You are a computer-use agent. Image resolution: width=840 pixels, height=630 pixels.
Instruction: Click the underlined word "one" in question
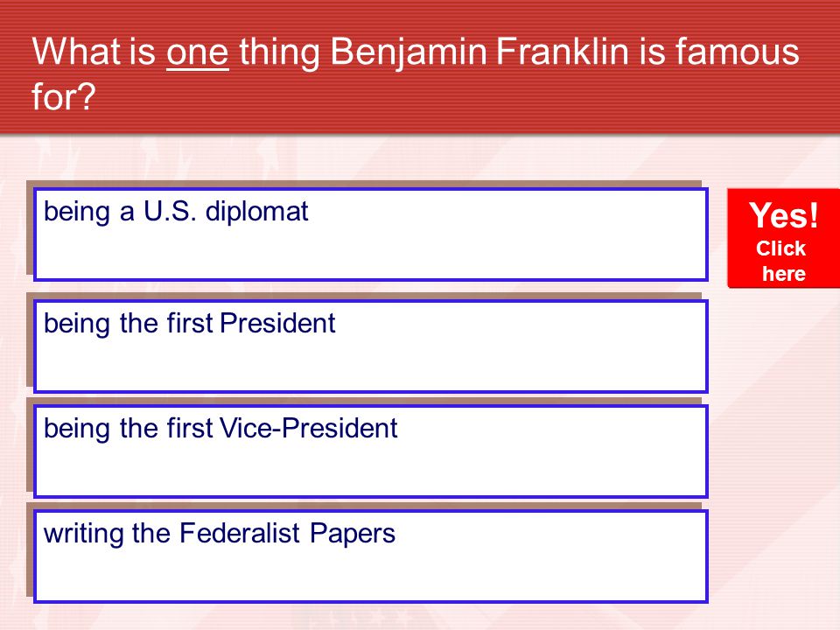[x=198, y=52]
